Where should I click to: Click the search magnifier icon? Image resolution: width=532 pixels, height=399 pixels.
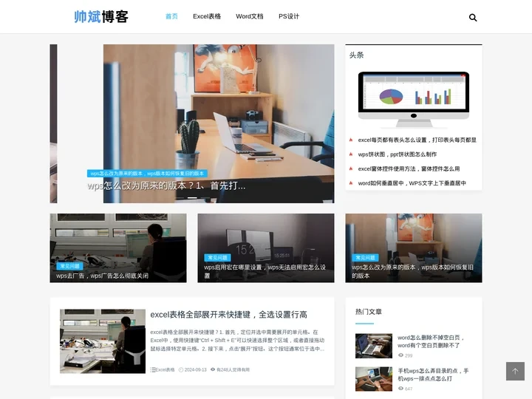[x=473, y=17]
